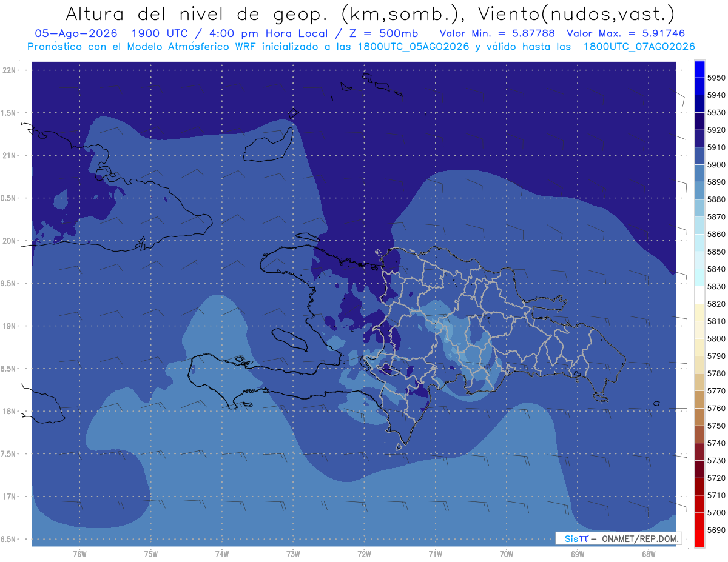The height and width of the screenshot is (562, 728).
Task: Click the '72W' longitude axis label
Action: [364, 554]
